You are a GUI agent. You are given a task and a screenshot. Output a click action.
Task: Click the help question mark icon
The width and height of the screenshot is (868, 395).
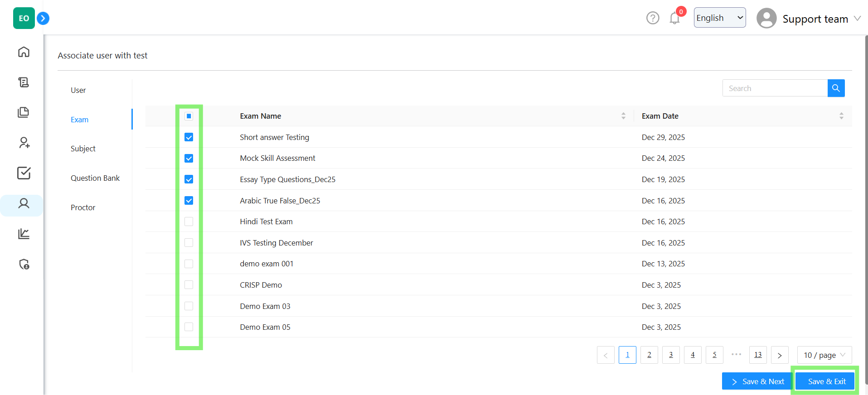pos(652,18)
